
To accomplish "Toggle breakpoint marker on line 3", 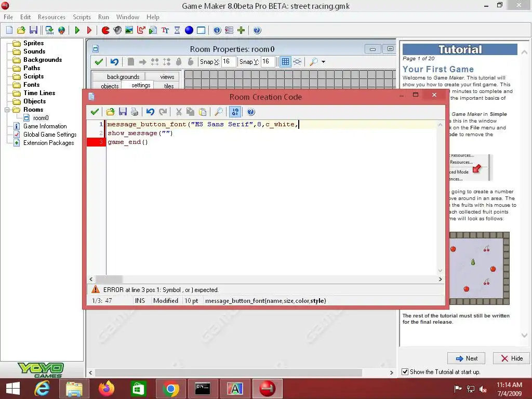I will click(96, 142).
